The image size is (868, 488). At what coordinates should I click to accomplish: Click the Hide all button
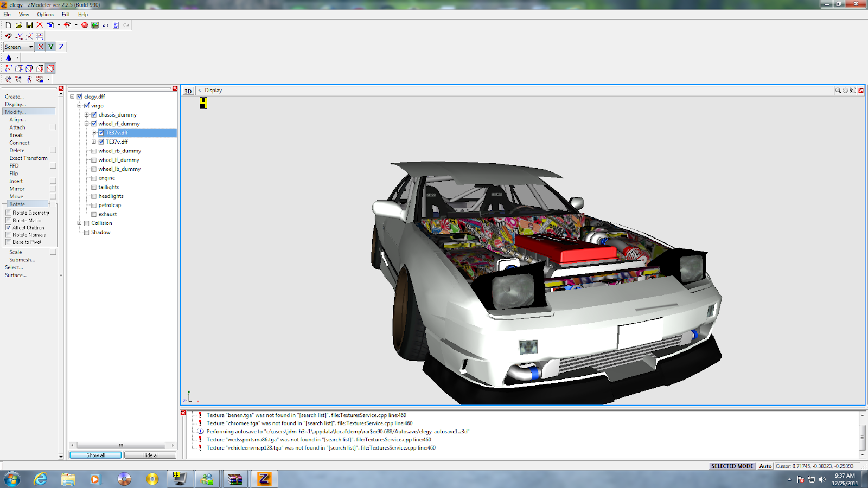pyautogui.click(x=150, y=455)
